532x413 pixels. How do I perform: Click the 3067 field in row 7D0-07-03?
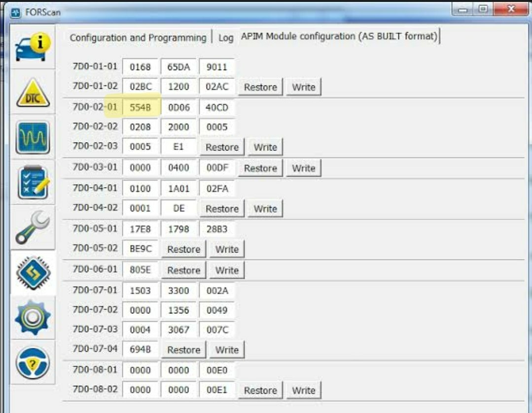pyautogui.click(x=178, y=330)
